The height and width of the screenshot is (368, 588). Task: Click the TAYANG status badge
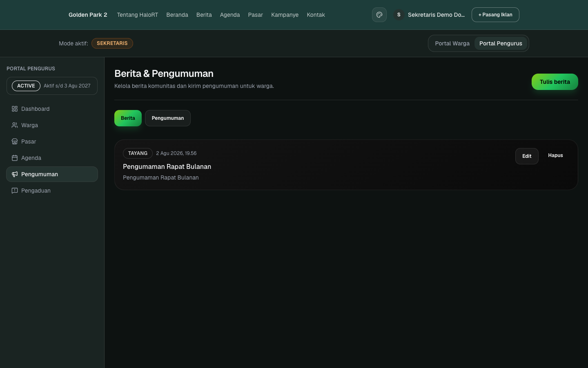(138, 153)
